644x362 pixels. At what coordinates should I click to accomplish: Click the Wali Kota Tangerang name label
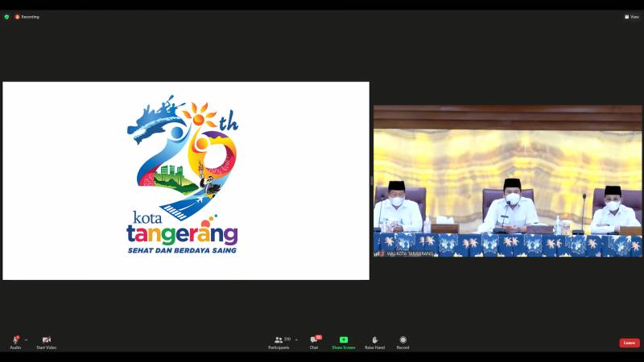(407, 253)
